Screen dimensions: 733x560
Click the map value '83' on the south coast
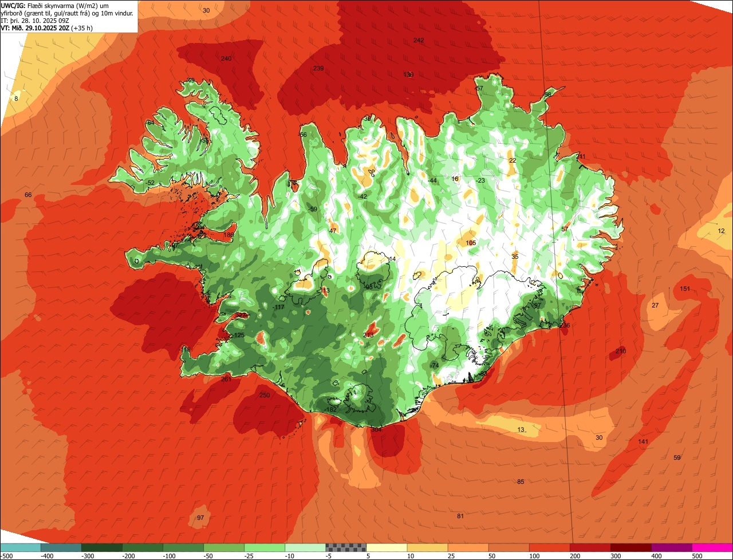(x=483, y=373)
